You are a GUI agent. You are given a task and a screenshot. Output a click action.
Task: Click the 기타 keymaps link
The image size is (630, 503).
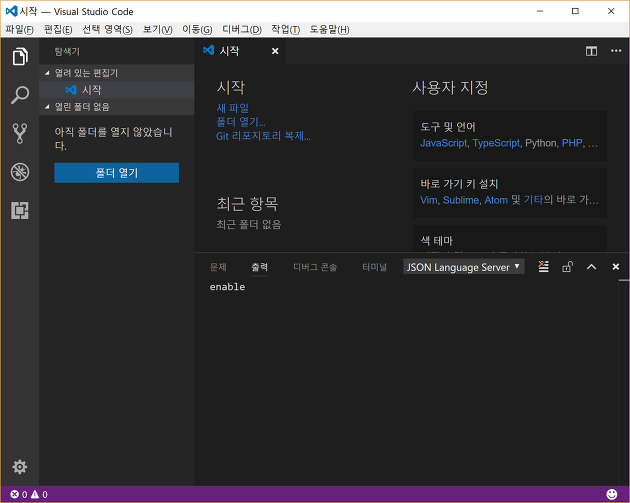click(534, 200)
